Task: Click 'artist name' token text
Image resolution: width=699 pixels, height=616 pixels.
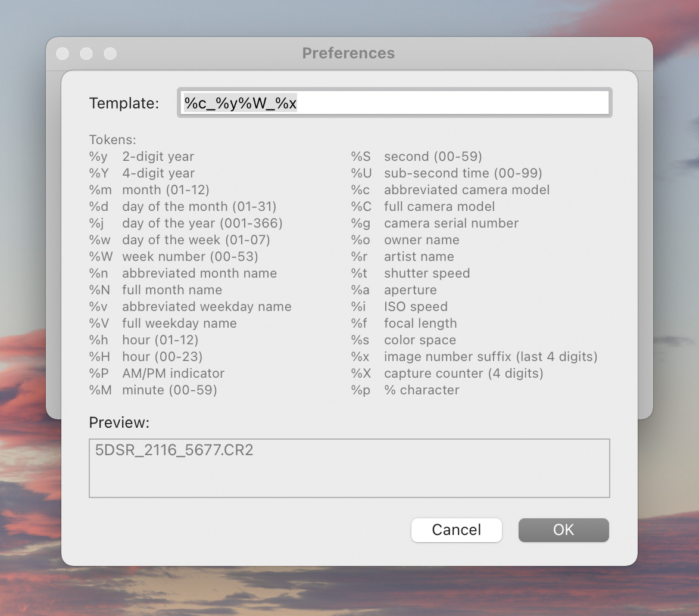Action: [x=419, y=257]
